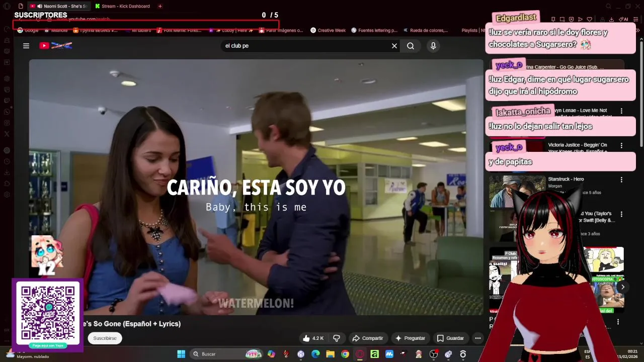This screenshot has width=644, height=362.
Task: Click the browser pin icon in toolbar
Action: click(x=553, y=19)
